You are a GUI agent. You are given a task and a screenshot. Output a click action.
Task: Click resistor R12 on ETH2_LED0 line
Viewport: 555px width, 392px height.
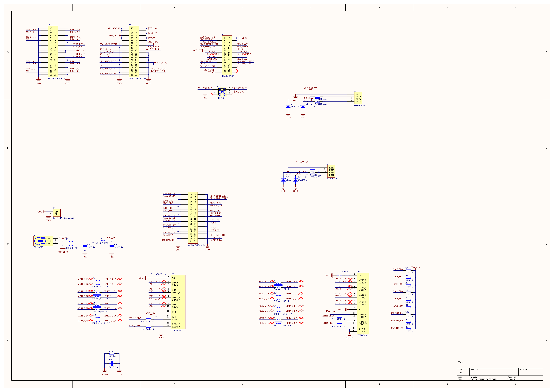coord(340,317)
